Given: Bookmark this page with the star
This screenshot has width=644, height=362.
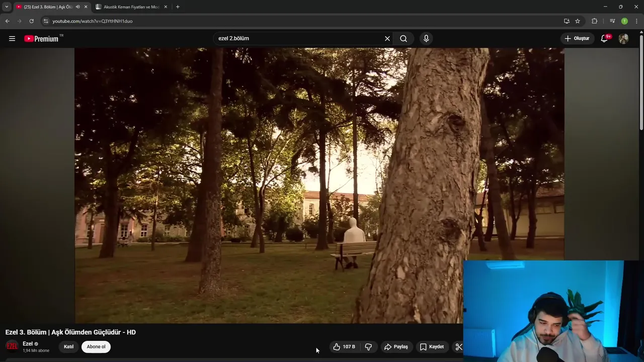Looking at the screenshot, I should (x=578, y=21).
